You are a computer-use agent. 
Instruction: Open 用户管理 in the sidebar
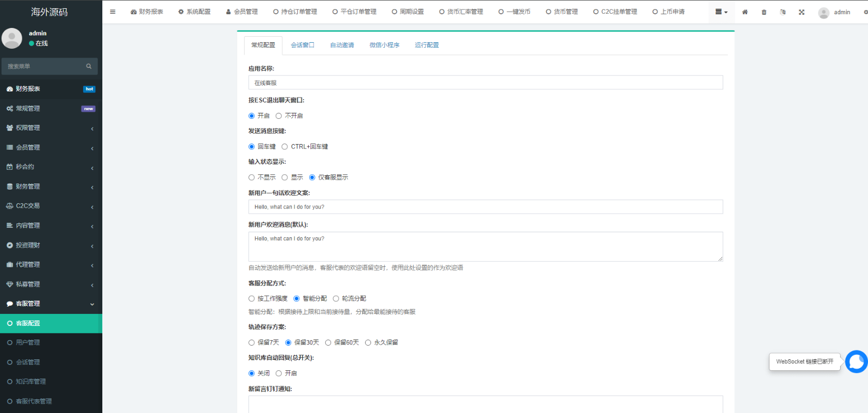pyautogui.click(x=28, y=343)
